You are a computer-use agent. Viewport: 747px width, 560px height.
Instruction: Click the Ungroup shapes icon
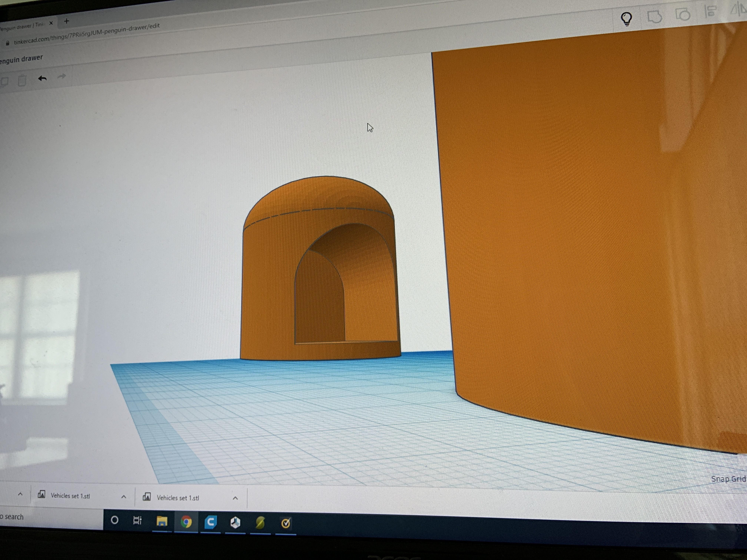(683, 14)
